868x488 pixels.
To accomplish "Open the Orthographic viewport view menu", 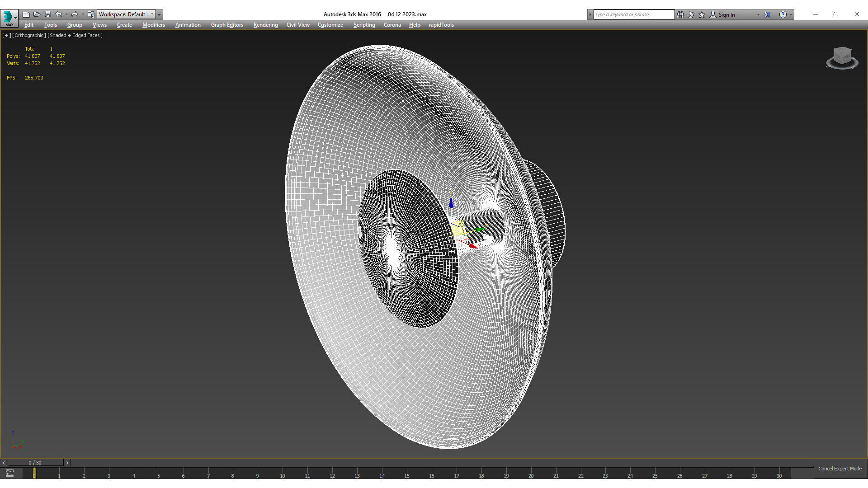I will [x=29, y=35].
